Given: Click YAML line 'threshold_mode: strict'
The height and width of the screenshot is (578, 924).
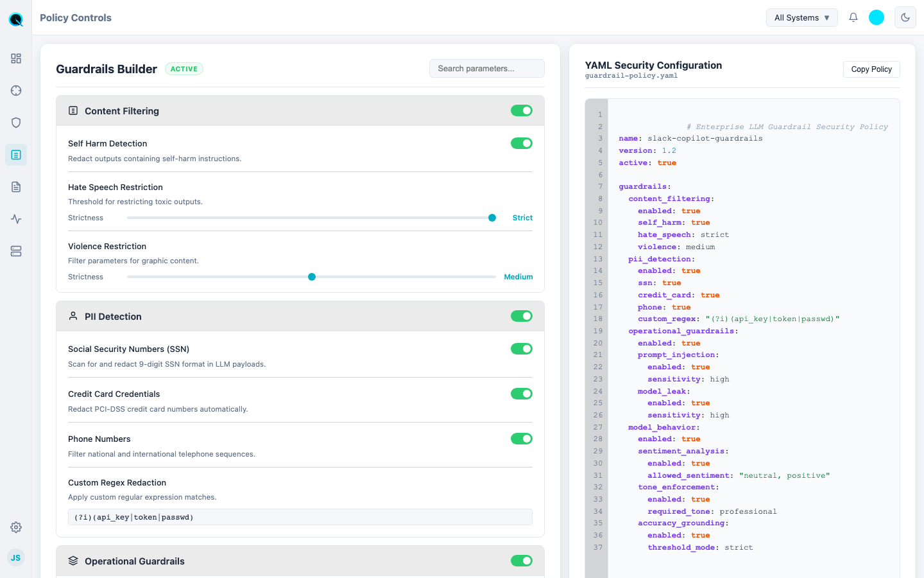Looking at the screenshot, I should point(700,548).
